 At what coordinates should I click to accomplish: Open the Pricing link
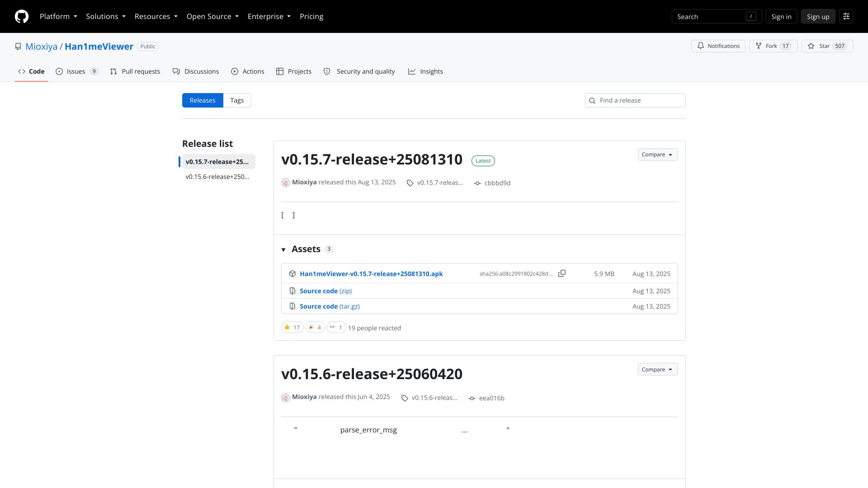point(311,16)
